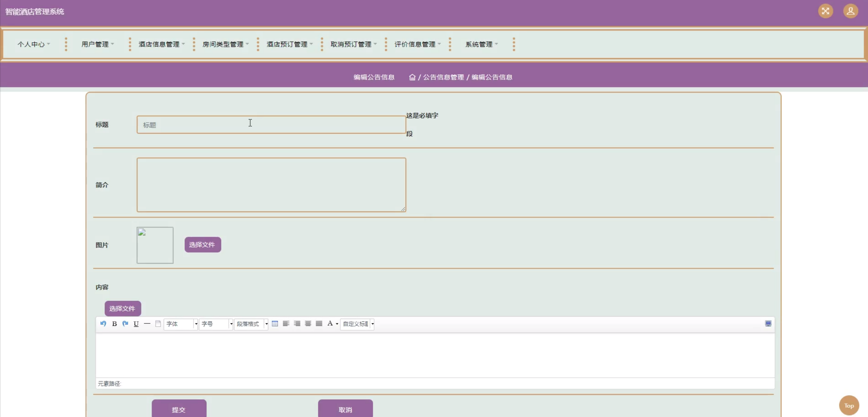Open the 系统管理 menu
This screenshot has width=868, height=417.
[482, 44]
